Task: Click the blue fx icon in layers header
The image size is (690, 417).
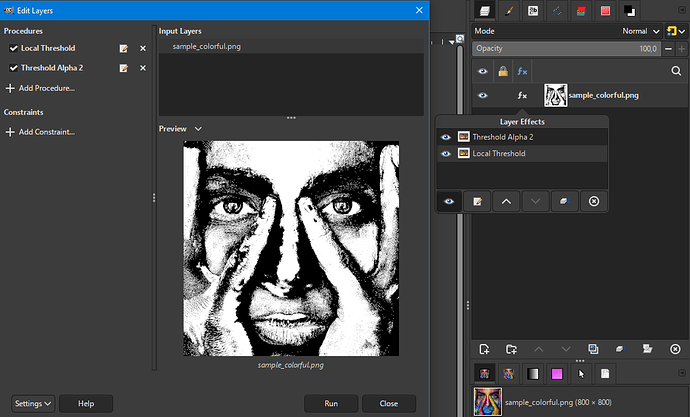Action: click(x=522, y=71)
